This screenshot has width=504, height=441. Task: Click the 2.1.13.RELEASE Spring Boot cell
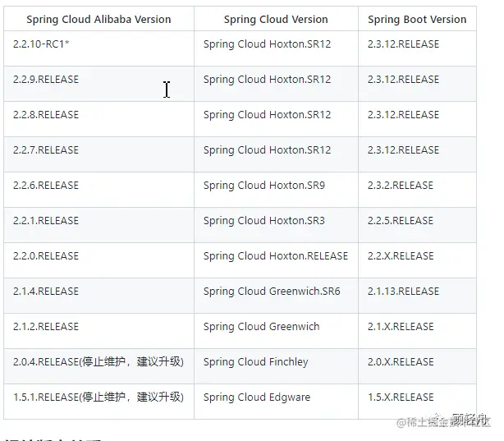[x=417, y=296]
